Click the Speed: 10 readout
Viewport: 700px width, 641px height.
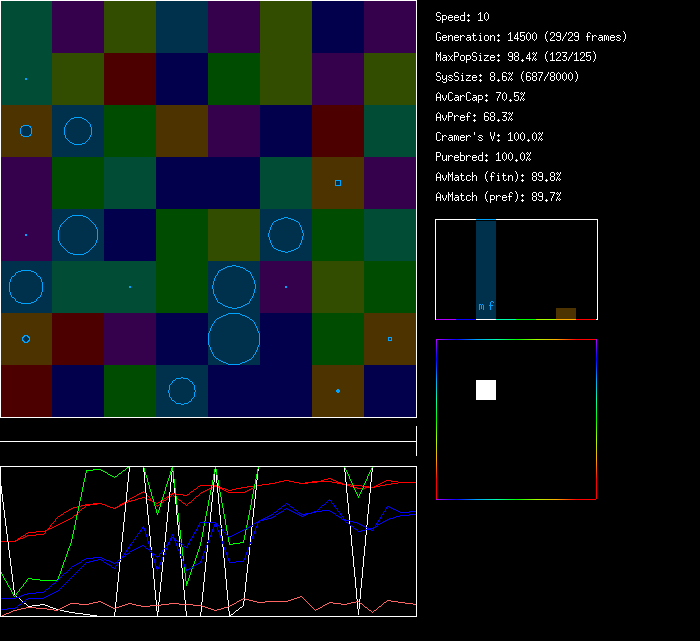pyautogui.click(x=462, y=17)
